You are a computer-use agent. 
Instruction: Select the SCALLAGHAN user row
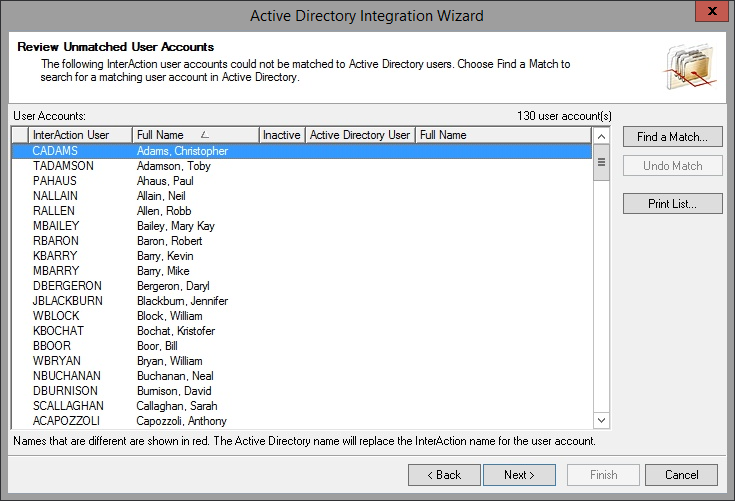pyautogui.click(x=302, y=406)
